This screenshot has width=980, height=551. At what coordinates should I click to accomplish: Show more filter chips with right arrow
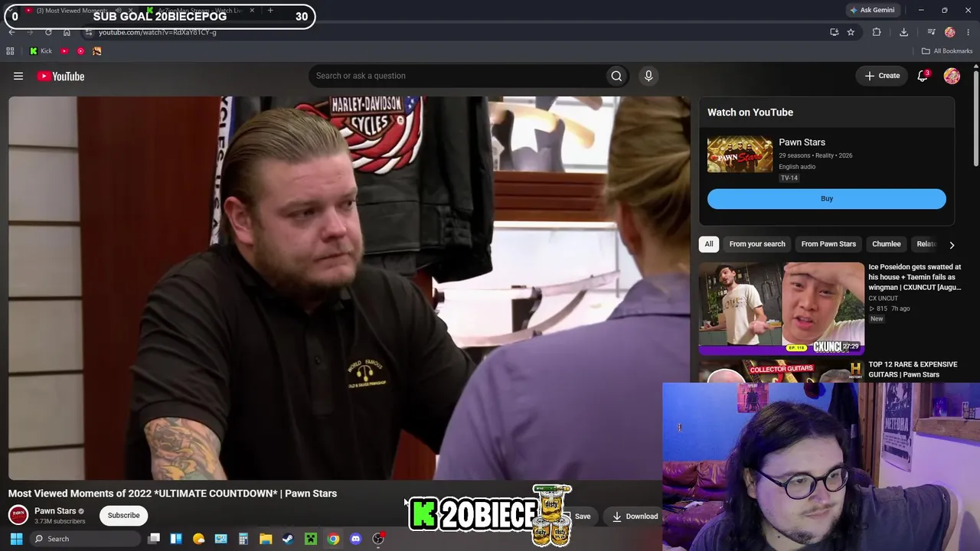click(952, 245)
